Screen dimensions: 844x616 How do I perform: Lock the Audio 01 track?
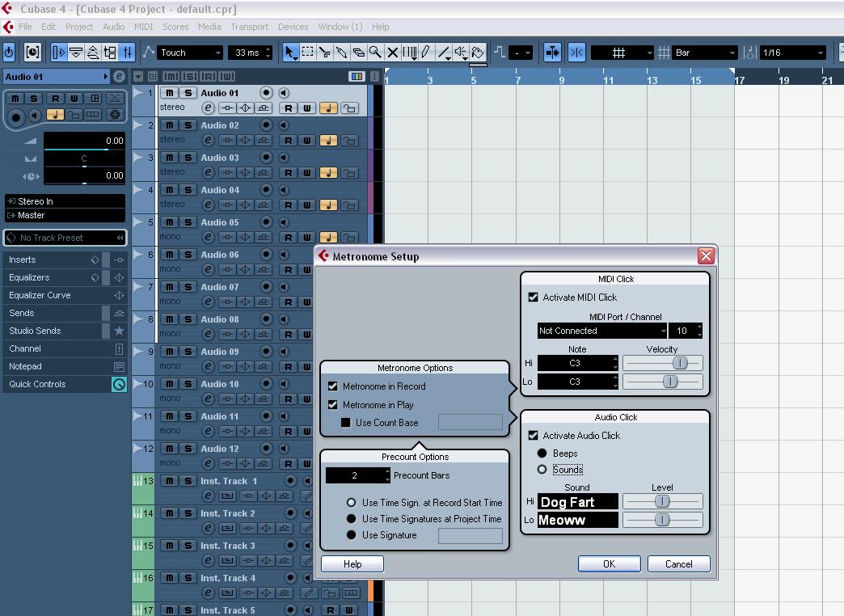349,108
